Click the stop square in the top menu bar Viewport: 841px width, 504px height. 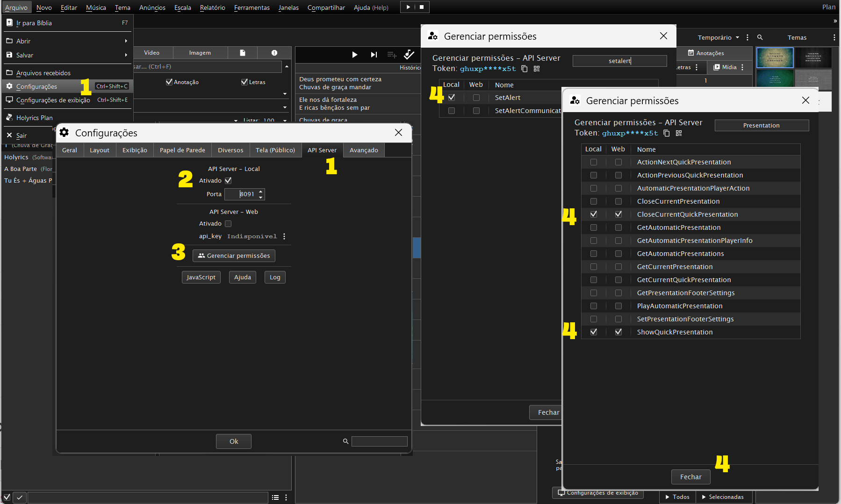(x=422, y=7)
